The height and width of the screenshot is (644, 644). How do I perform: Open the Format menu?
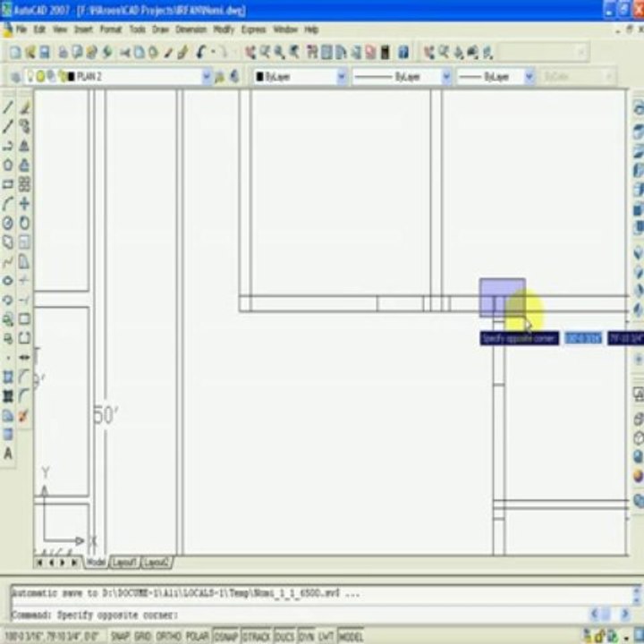[111, 30]
